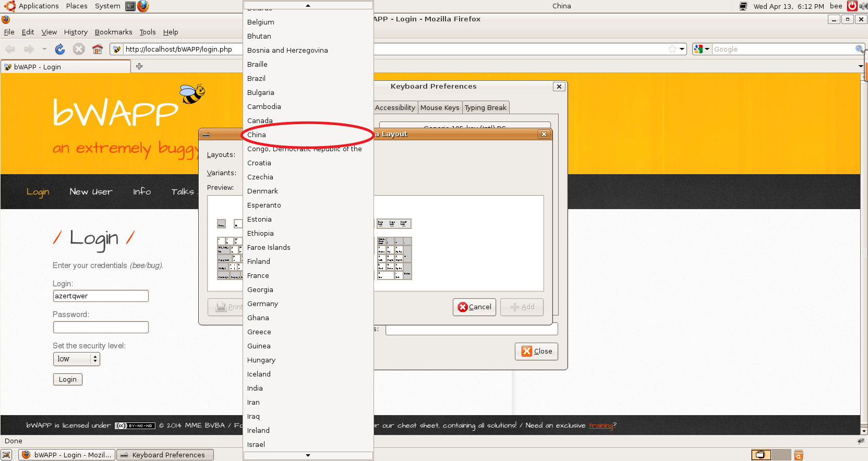Click Close in Keyboard Preferences
Screen dimensions: 868x461
(536, 351)
